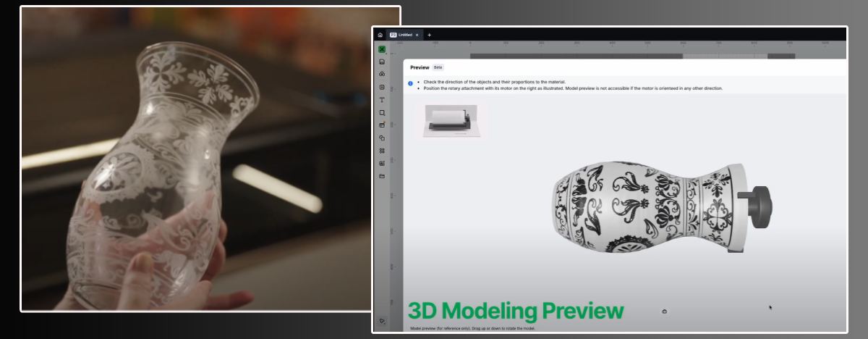Click the green xTool logo icon
The width and height of the screenshot is (868, 339).
(382, 49)
